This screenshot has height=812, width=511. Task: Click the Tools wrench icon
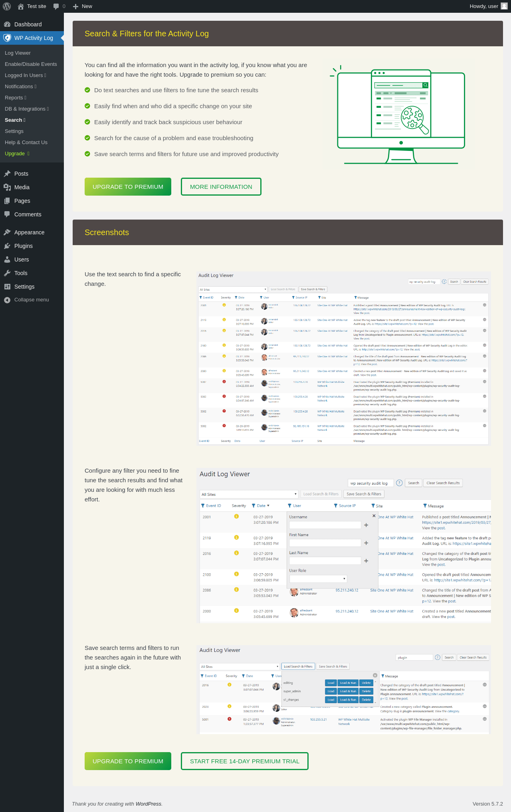point(7,273)
